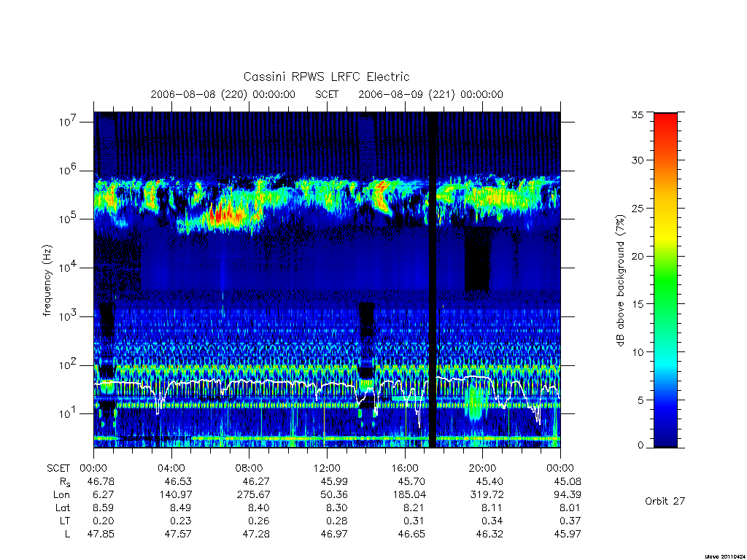Screen dimensions: 747x560
Task: Select start date '2006-08-08 (220) 00:00:00'
Action: tap(223, 94)
